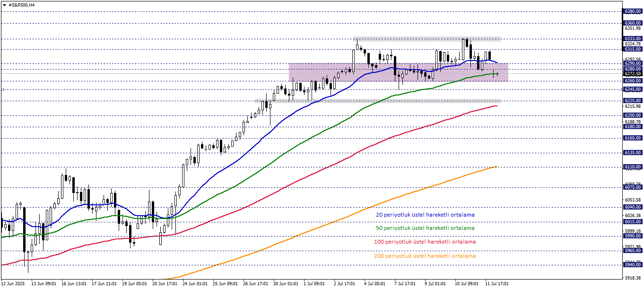Click the 24 Jun 01:01 time label
644x289 pixels.
195,284
